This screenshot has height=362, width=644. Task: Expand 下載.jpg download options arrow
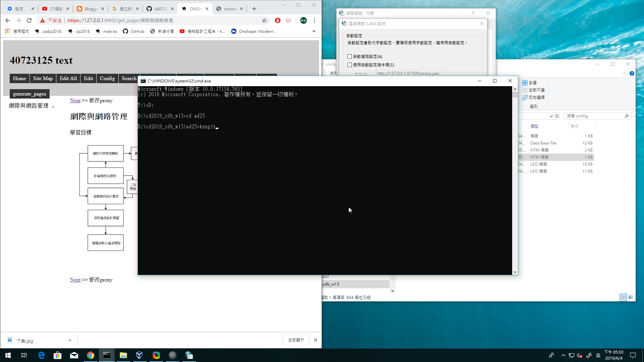(x=70, y=340)
